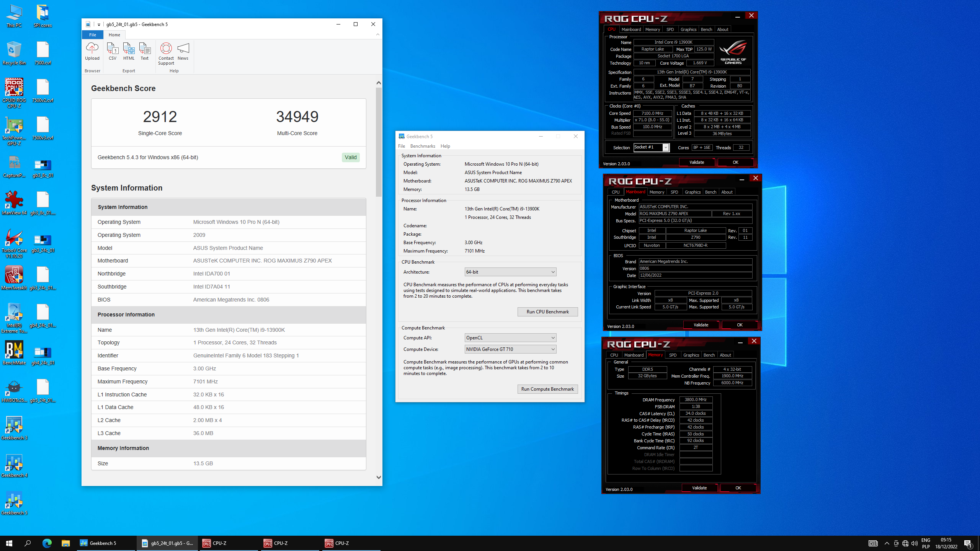Click Core Speed 7100.0 MHz field
The width and height of the screenshot is (980, 551).
(652, 113)
